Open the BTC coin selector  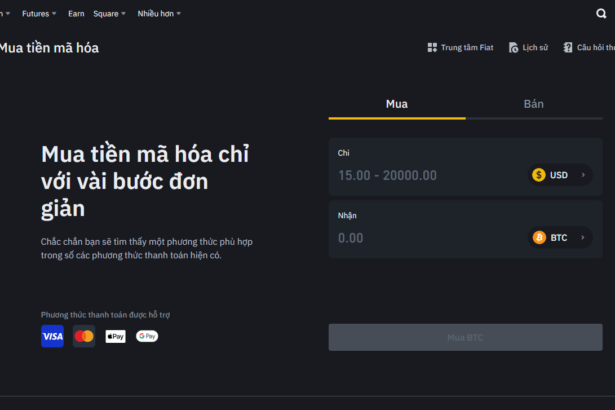click(x=560, y=238)
